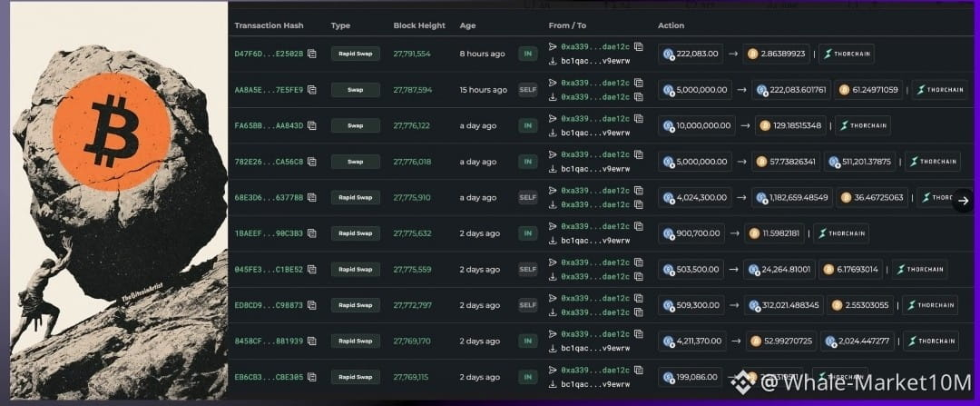
Task: Open transaction 782E26...CA56C8
Action: pos(269,162)
